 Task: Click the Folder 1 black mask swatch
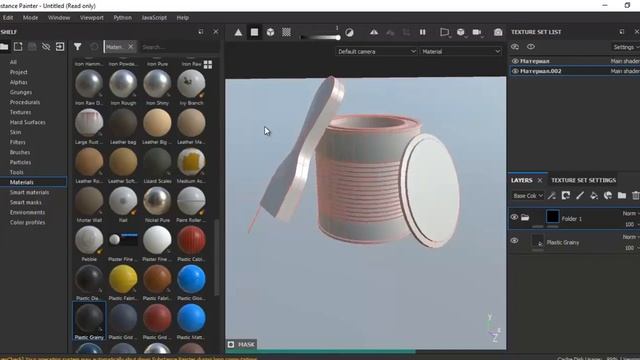coord(553,216)
